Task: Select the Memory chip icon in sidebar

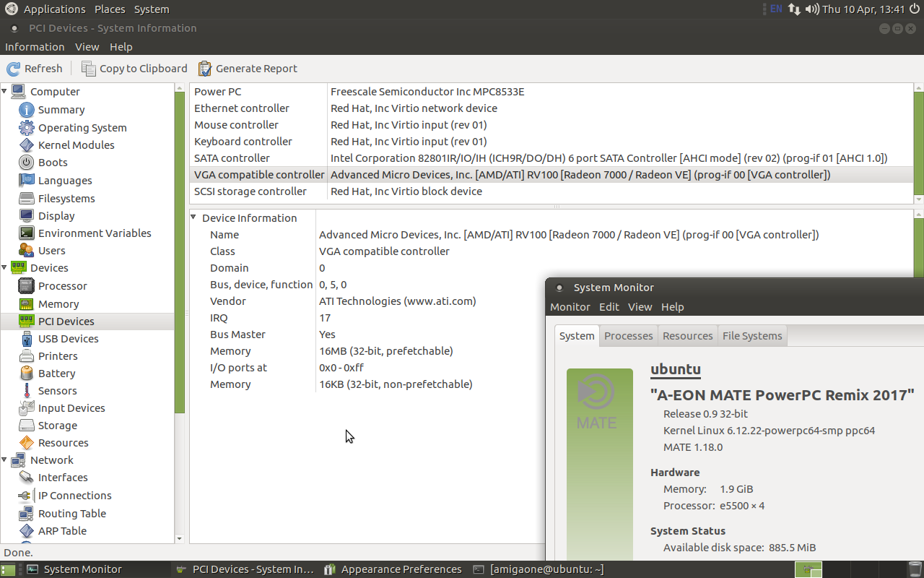Action: [x=27, y=304]
